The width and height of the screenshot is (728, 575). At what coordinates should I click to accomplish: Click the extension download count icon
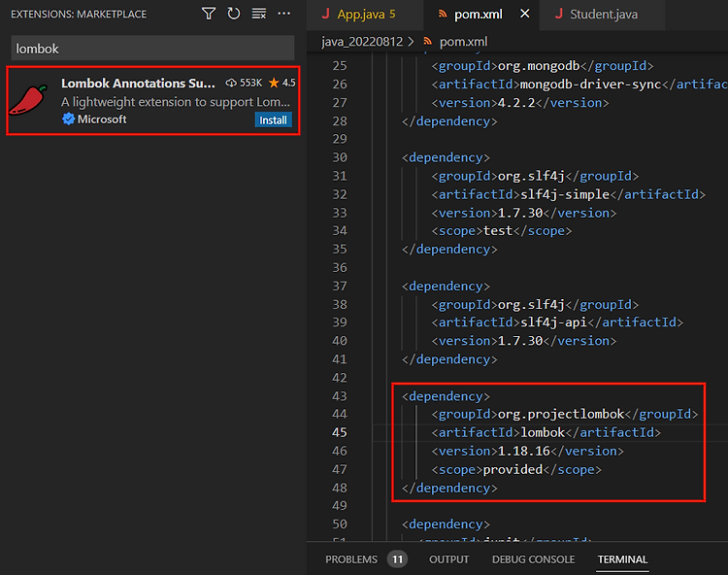pos(231,83)
